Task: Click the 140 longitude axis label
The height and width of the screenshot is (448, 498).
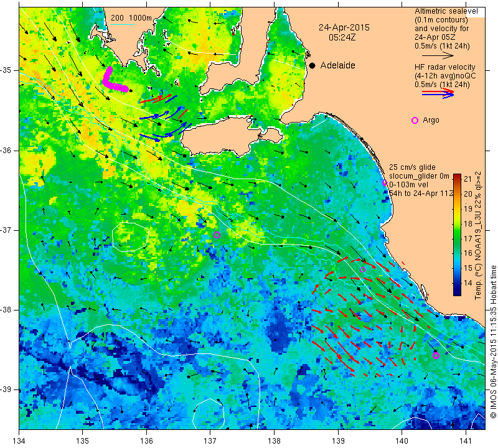Action: tap(402, 441)
